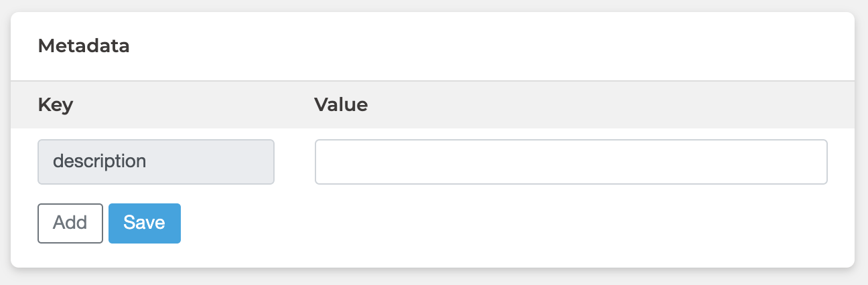Select the word "description" in Key field
Screen dimensions: 868x285
[99, 162]
